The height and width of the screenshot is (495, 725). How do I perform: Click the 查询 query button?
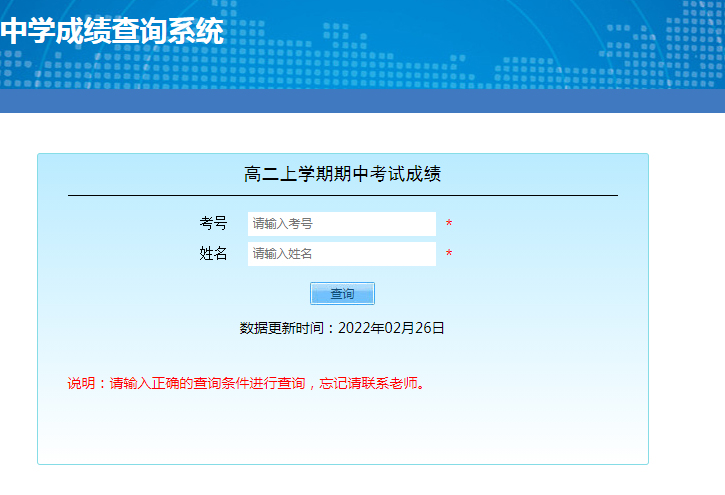tap(342, 293)
